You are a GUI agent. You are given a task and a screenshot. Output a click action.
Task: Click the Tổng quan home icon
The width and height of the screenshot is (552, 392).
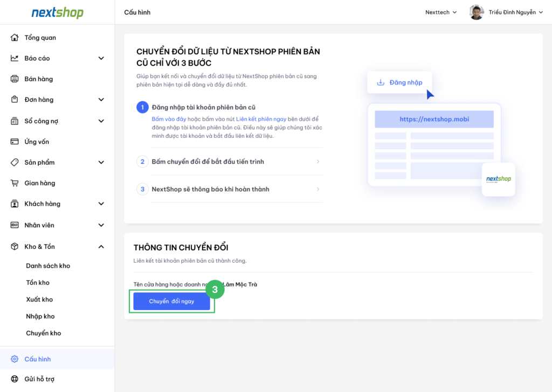pos(15,38)
